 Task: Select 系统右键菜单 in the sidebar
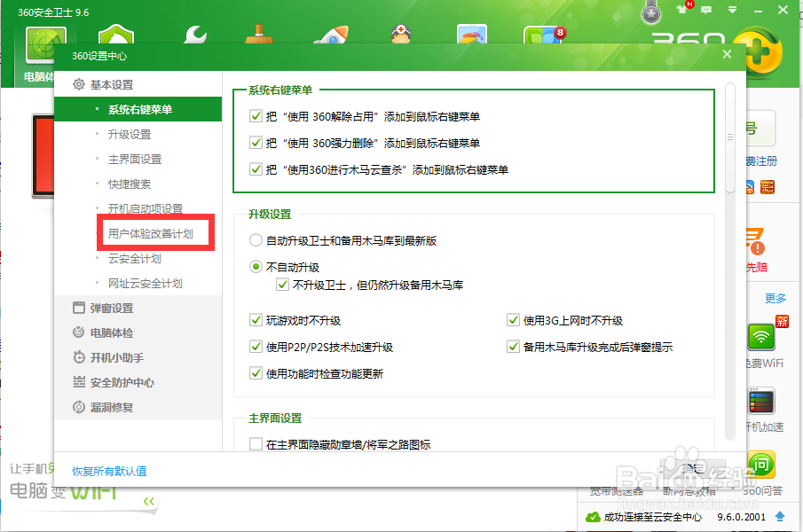click(x=138, y=109)
